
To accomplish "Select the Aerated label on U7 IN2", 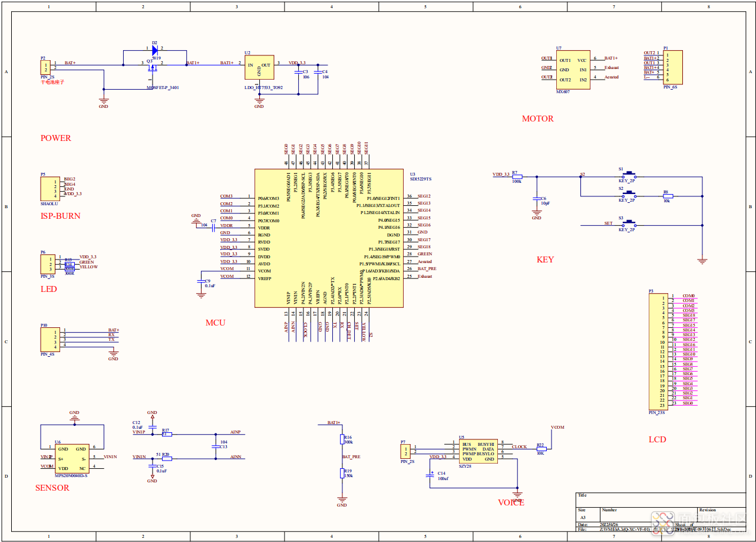I will pos(612,77).
